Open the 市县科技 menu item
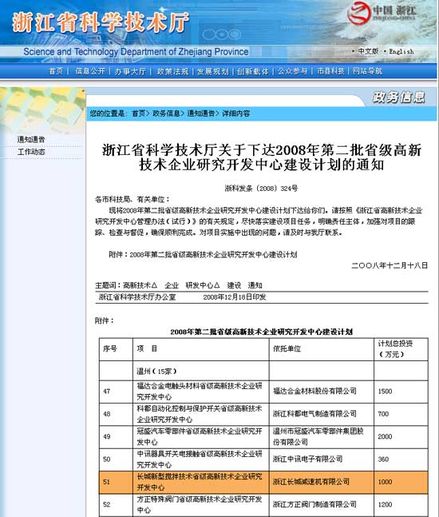Screen dimensions: 439x517 [330, 71]
